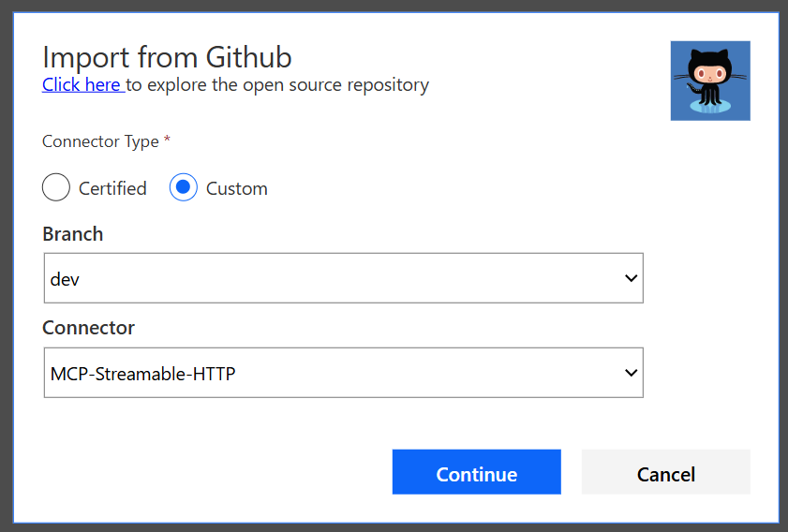
Task: Select the Certified radio button
Action: 56,187
